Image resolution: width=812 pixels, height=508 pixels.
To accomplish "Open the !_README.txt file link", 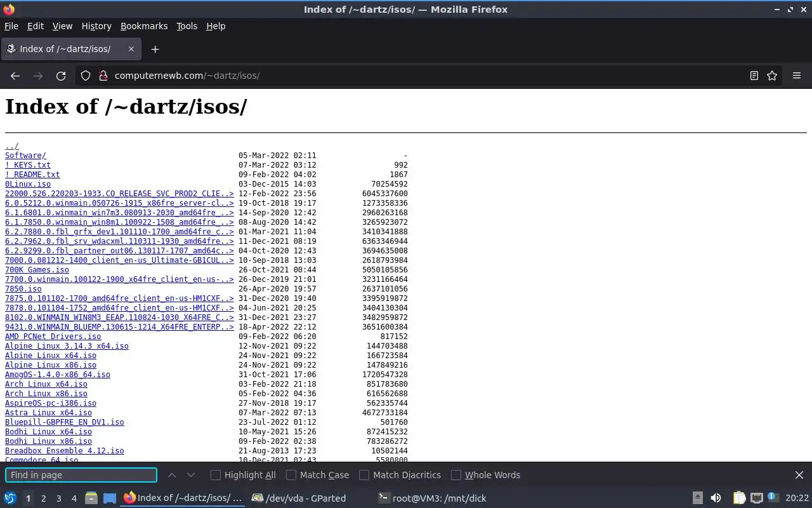I will (32, 175).
